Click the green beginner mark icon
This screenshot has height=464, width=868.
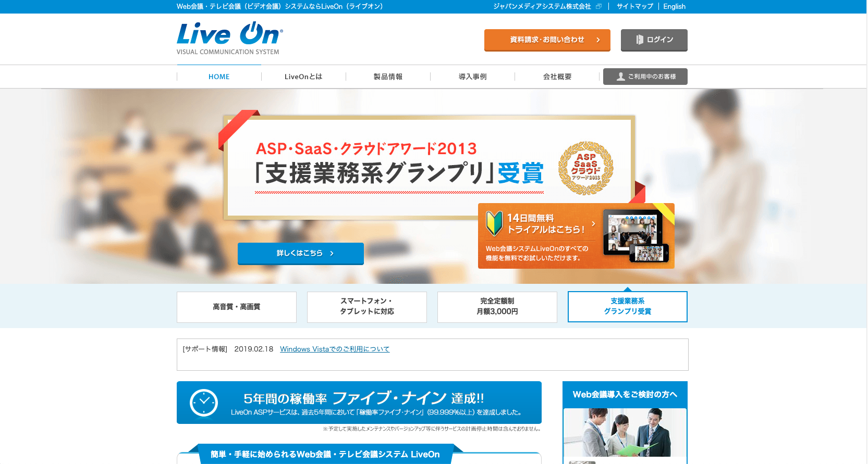[494, 223]
